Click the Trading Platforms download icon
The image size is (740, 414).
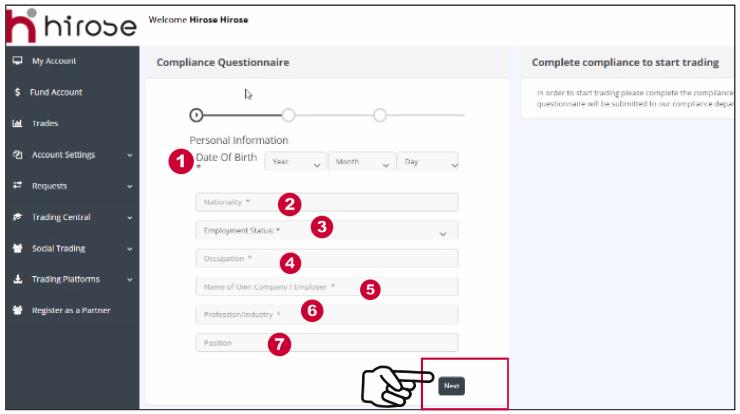pos(17,279)
